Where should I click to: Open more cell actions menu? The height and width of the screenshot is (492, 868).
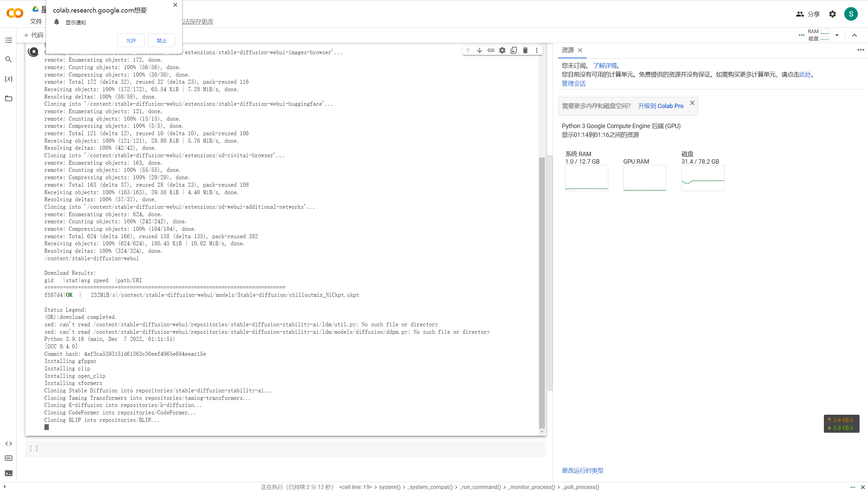coord(536,50)
